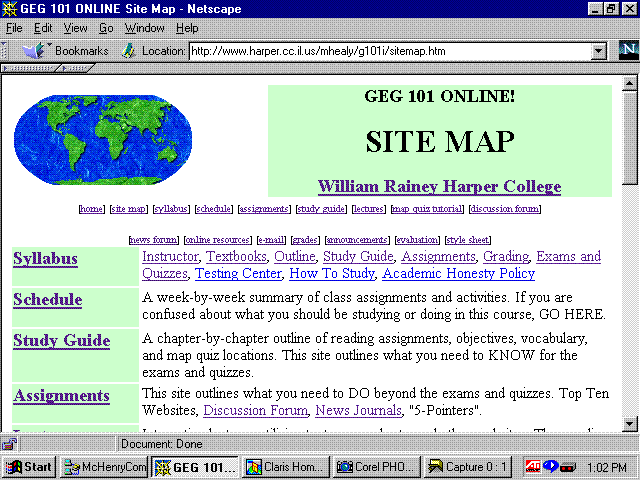Click the [study guide] navigation link
640x480 pixels.
point(321,209)
